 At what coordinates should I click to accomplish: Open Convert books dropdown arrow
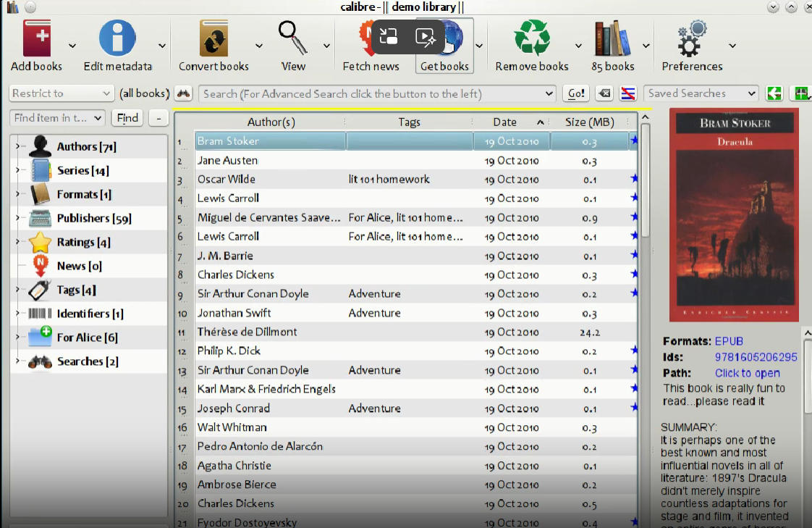tap(258, 46)
